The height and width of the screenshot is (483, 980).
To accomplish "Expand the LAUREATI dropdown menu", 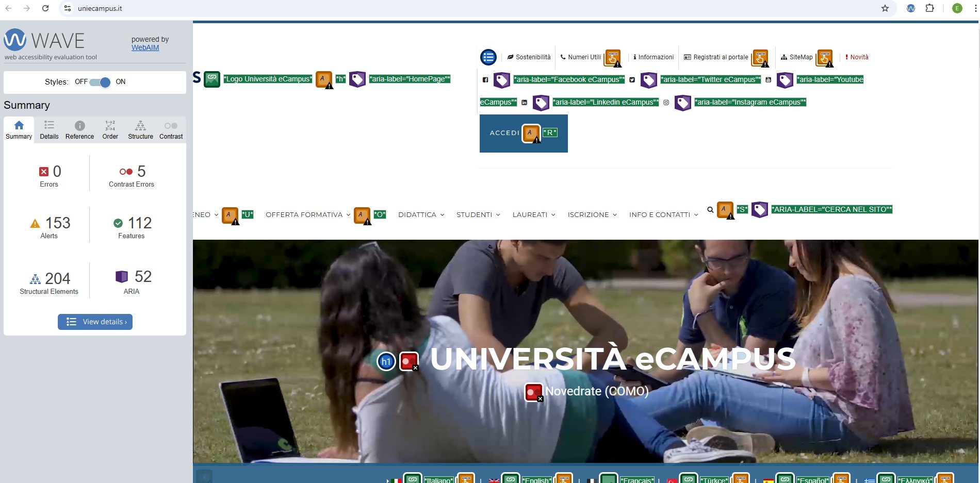I will click(x=534, y=215).
